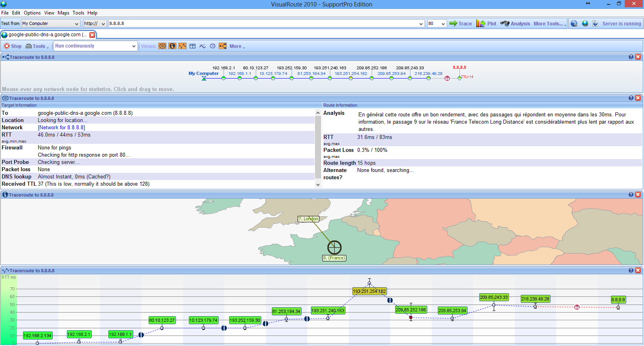This screenshot has height=346, width=644.
Task: Click the red question-mark unknown hop node
Action: point(447,78)
